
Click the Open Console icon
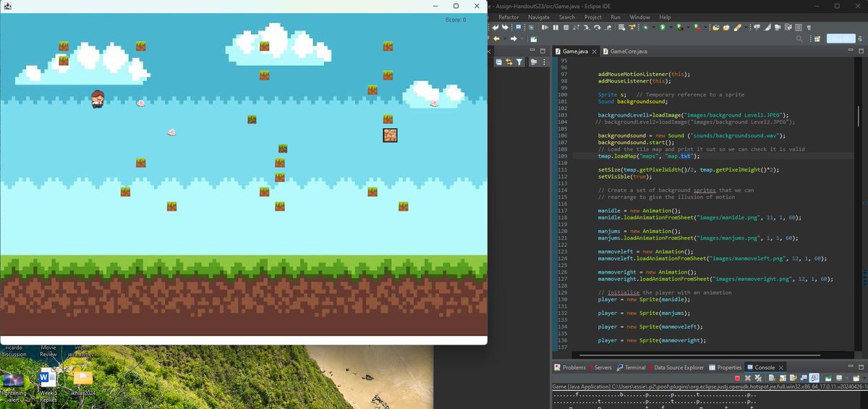click(x=856, y=378)
